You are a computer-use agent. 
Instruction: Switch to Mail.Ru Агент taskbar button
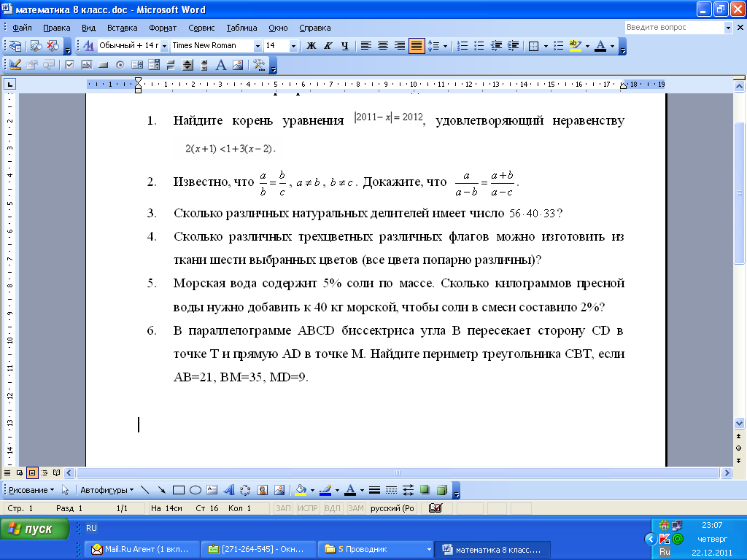point(141,549)
